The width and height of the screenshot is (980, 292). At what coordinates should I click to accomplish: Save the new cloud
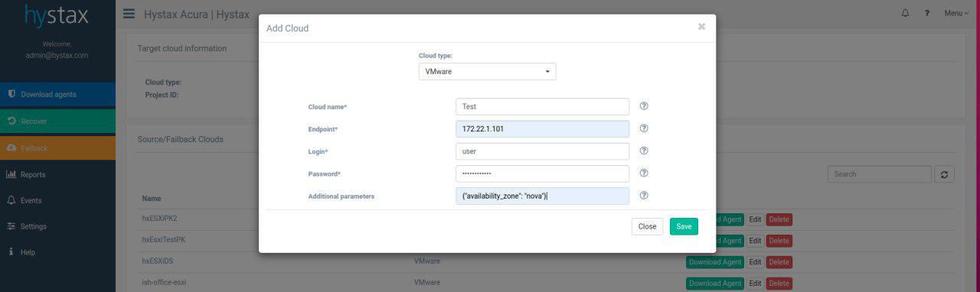(x=684, y=226)
